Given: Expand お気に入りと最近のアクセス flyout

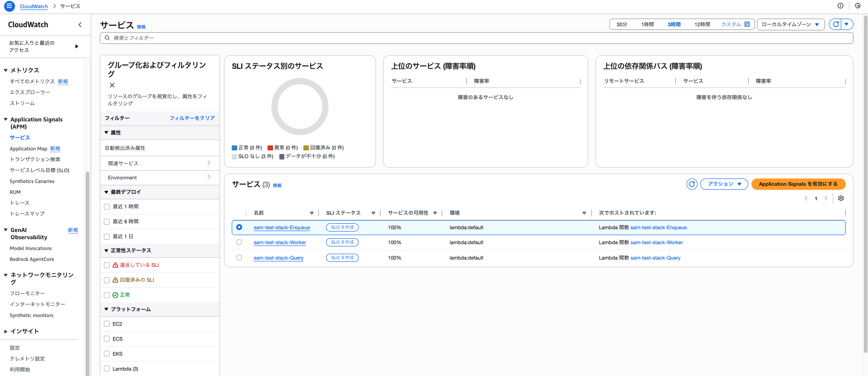Looking at the screenshot, I should pos(77,46).
